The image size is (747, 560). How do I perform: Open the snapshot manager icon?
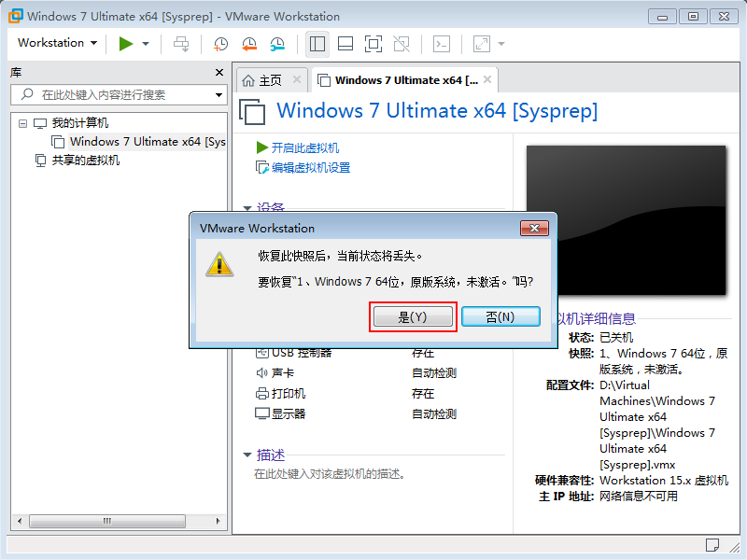point(277,44)
